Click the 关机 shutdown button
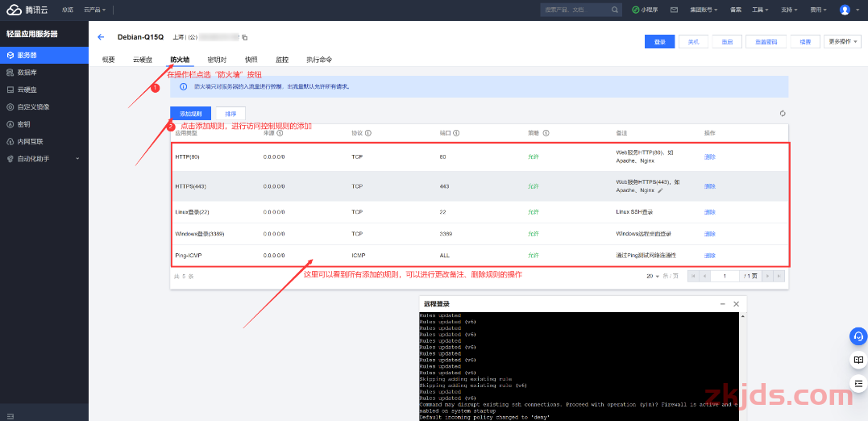868x421 pixels. point(694,42)
